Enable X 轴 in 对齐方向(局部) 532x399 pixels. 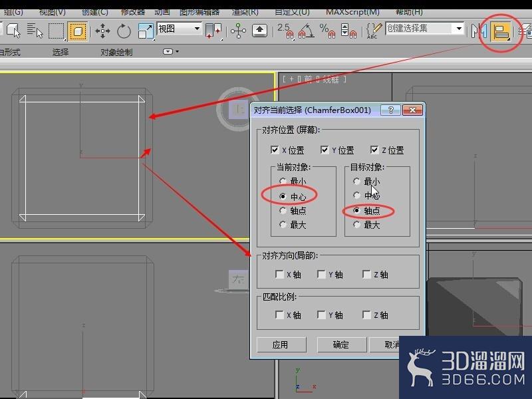pyautogui.click(x=279, y=274)
